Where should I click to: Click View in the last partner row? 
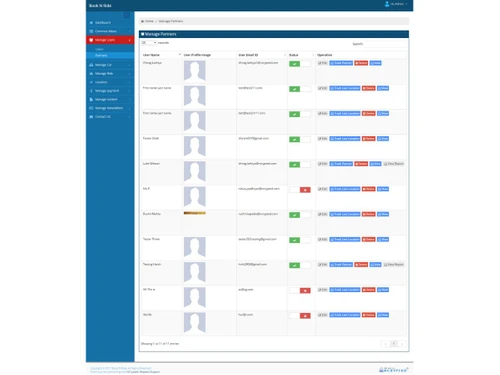click(383, 315)
